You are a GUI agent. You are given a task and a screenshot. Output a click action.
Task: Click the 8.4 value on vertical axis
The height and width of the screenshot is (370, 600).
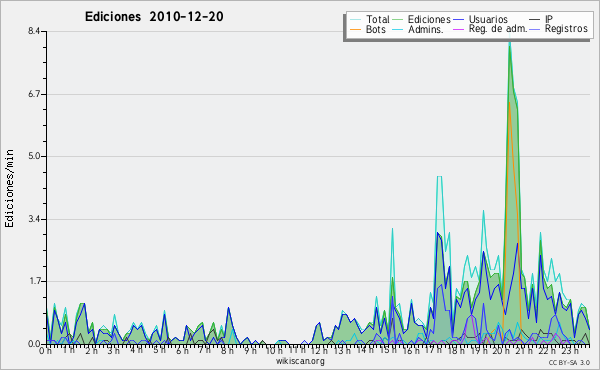(34, 31)
